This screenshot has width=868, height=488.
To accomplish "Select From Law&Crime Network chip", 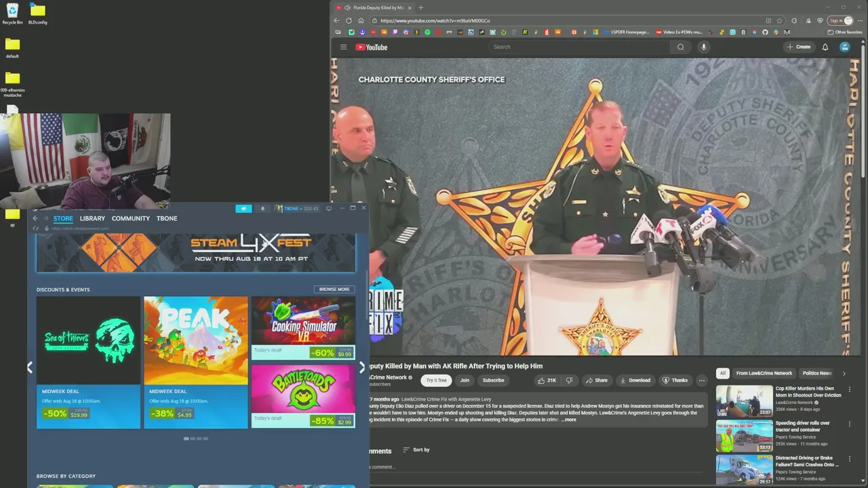I will tap(764, 373).
